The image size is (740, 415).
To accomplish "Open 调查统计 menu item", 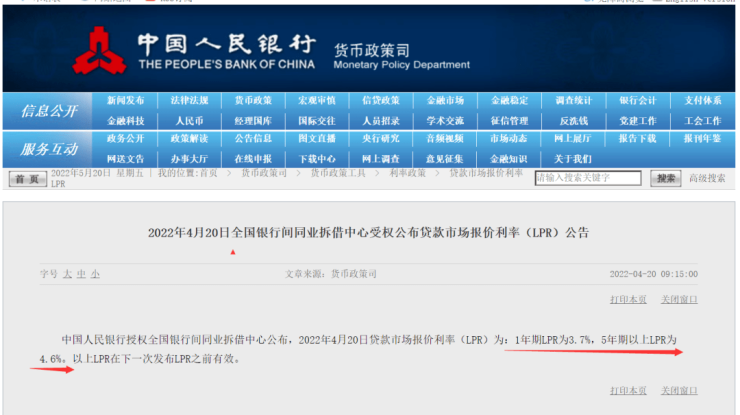I will 573,101.
